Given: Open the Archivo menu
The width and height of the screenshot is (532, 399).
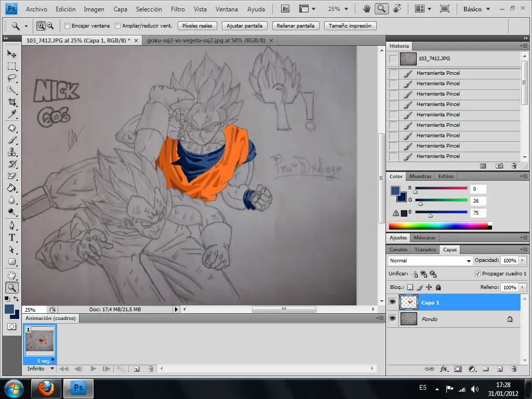Looking at the screenshot, I should 37,9.
